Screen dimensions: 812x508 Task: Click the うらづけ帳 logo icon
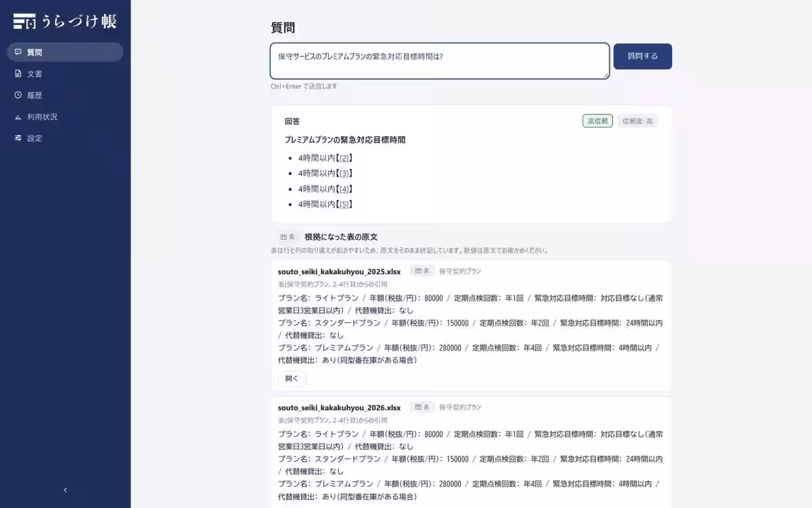[x=24, y=21]
